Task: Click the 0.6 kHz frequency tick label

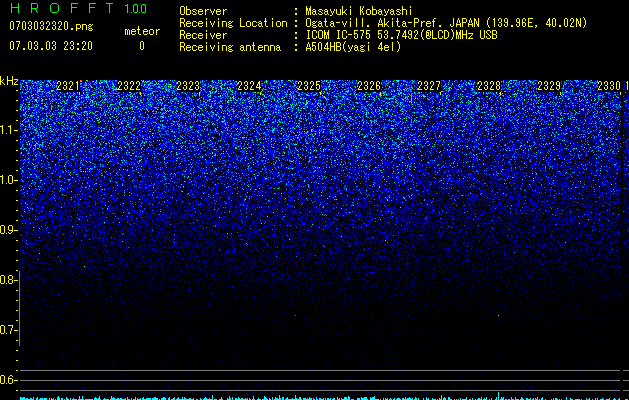Action: click(x=8, y=380)
